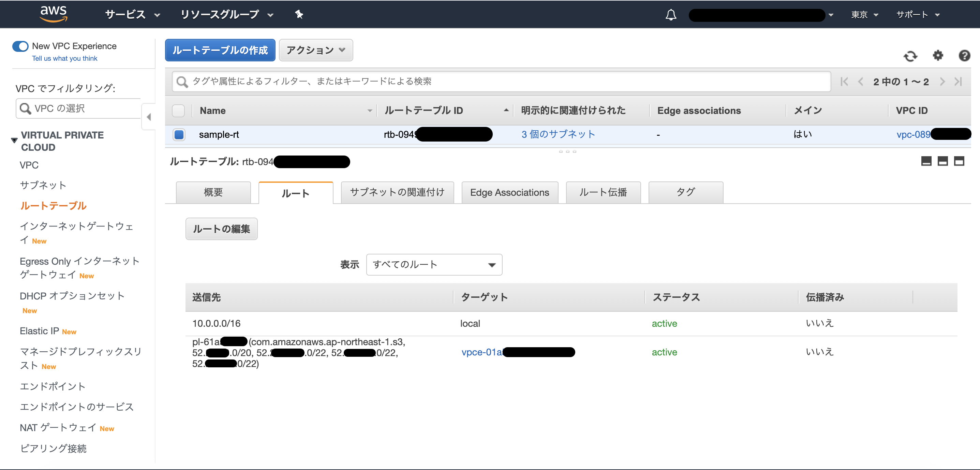Click the pin icon in the top bar

coord(299,14)
